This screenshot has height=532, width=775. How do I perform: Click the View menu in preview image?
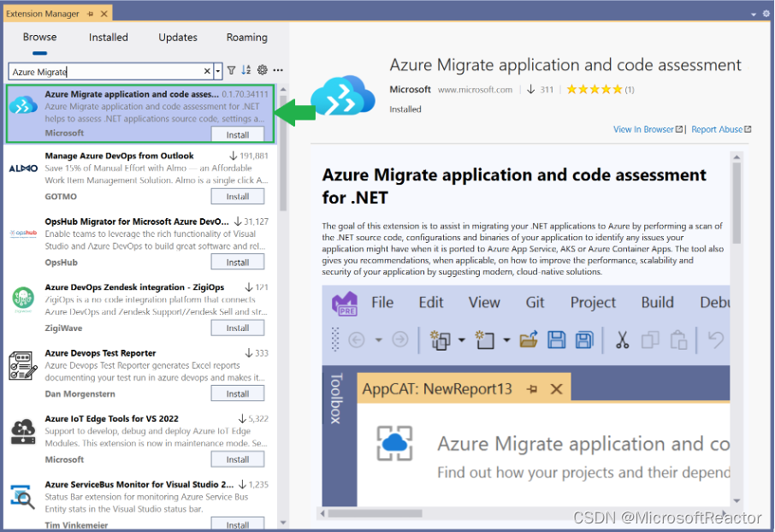pos(484,302)
